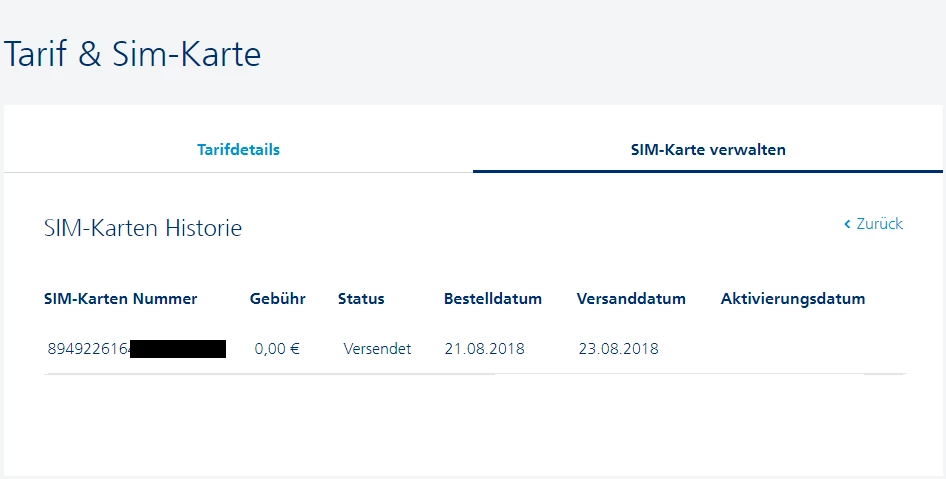946x479 pixels.
Task: Click the SIM-Karten Nummer column header
Action: (x=121, y=299)
